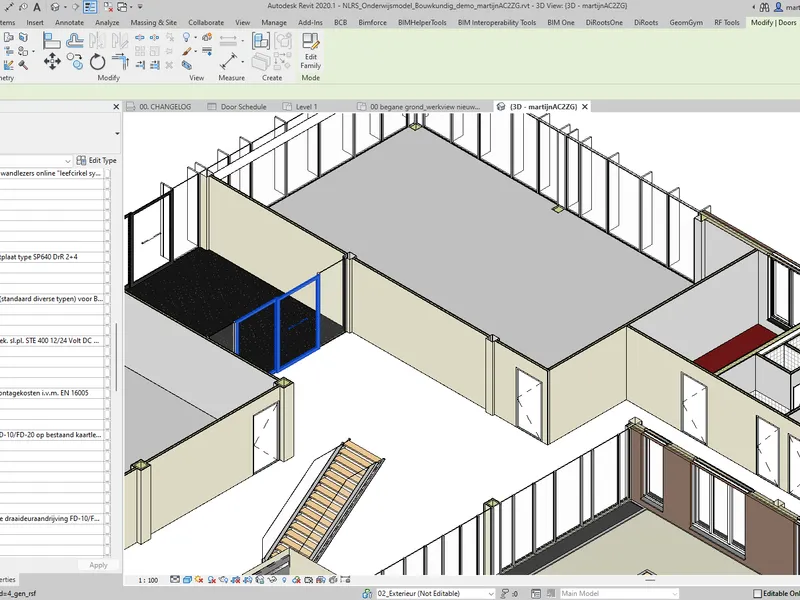Open Edit Family mode

(x=310, y=51)
